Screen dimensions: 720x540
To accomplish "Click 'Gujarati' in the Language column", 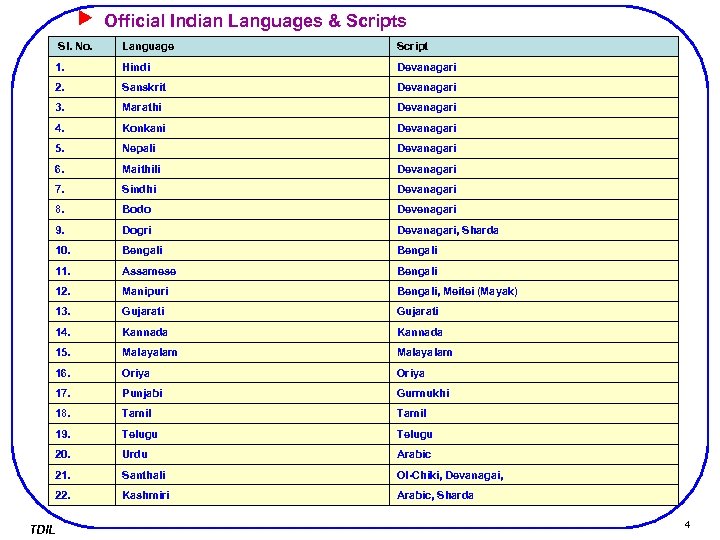I will pos(253,311).
